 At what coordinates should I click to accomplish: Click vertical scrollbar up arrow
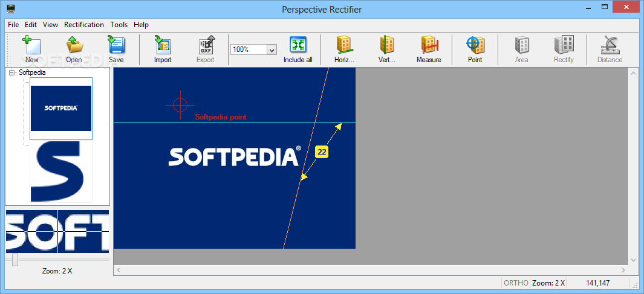(x=633, y=72)
